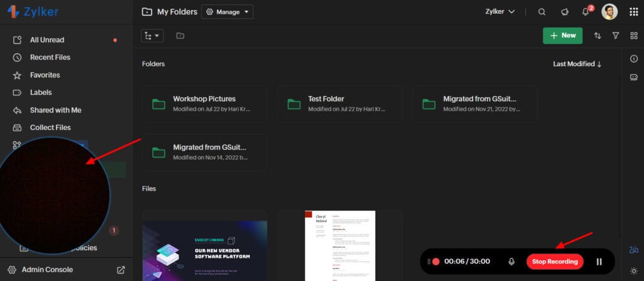Viewport: 644px width, 281px height.
Task: Open the announcements megaphone icon
Action: tap(565, 12)
